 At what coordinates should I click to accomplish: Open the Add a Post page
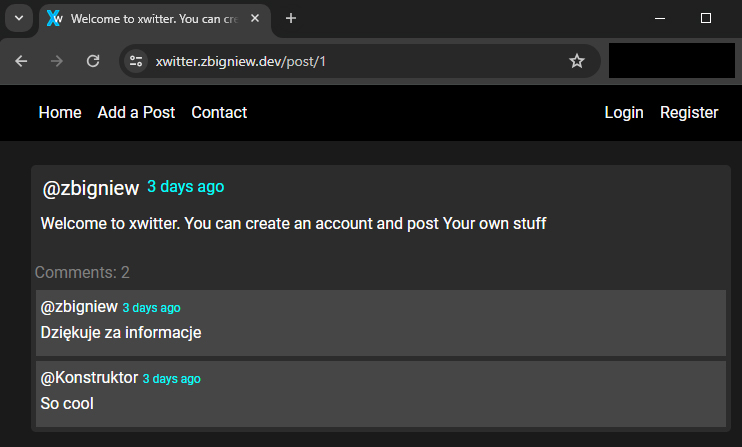pos(136,113)
